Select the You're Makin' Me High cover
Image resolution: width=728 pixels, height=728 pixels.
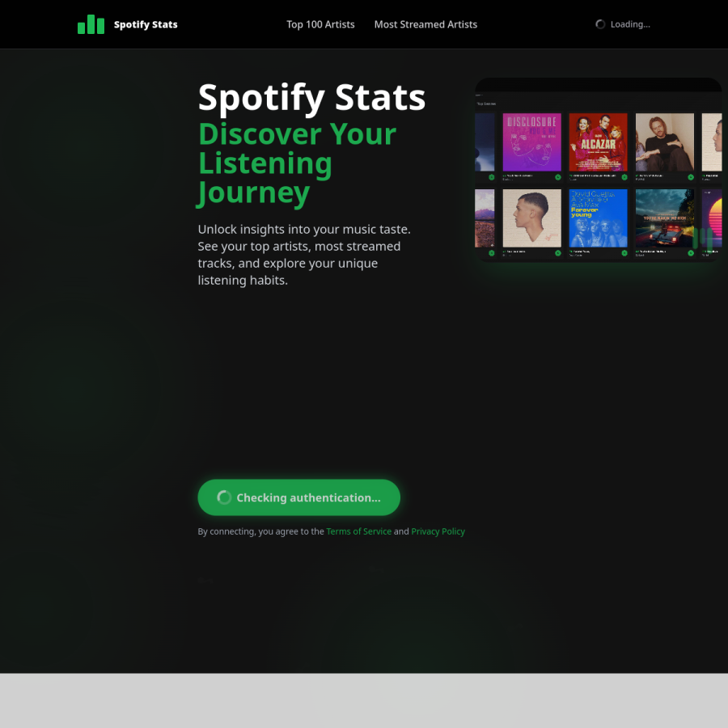pos(664,218)
